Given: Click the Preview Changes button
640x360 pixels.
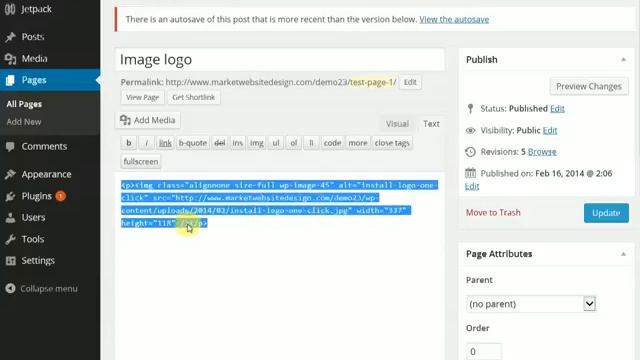Looking at the screenshot, I should (589, 87).
